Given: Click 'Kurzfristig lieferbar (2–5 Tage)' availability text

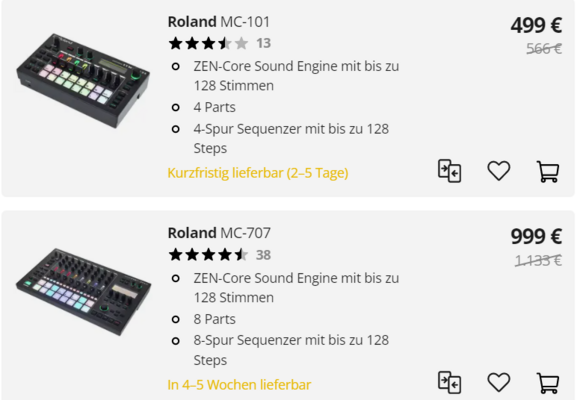Looking at the screenshot, I should 258,173.
